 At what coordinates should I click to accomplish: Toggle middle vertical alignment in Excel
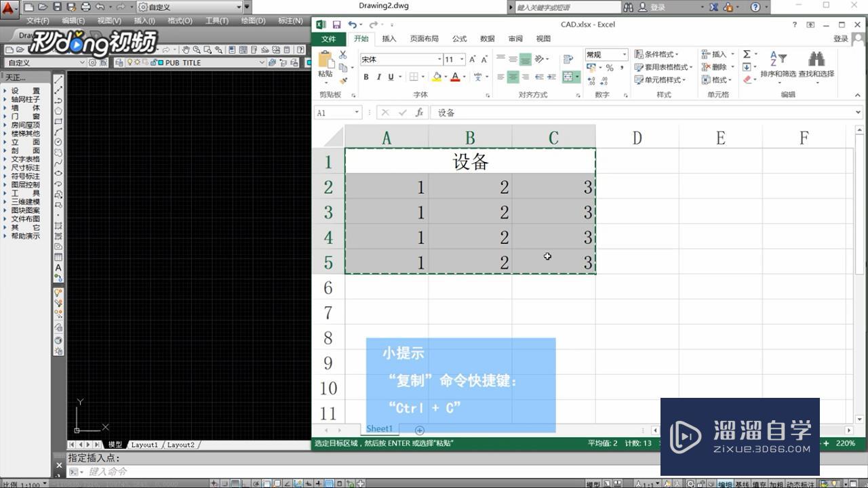click(x=513, y=59)
